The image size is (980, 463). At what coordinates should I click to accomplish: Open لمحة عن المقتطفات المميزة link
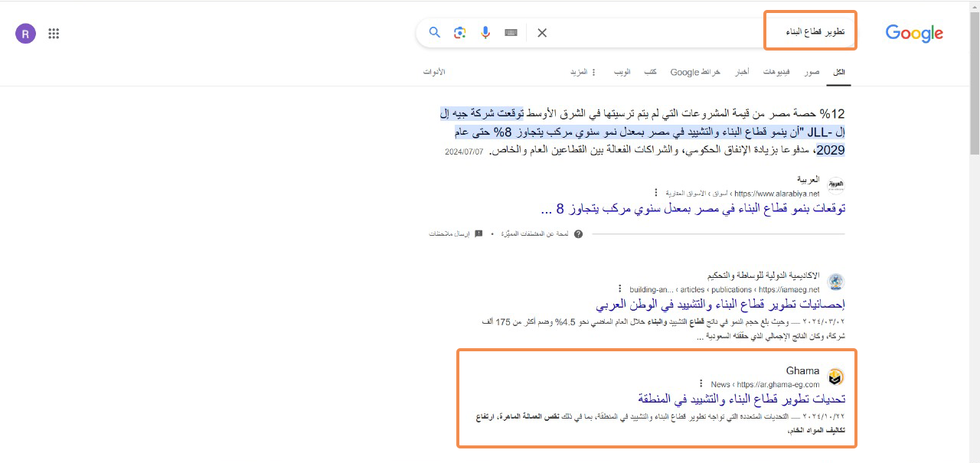534,233
